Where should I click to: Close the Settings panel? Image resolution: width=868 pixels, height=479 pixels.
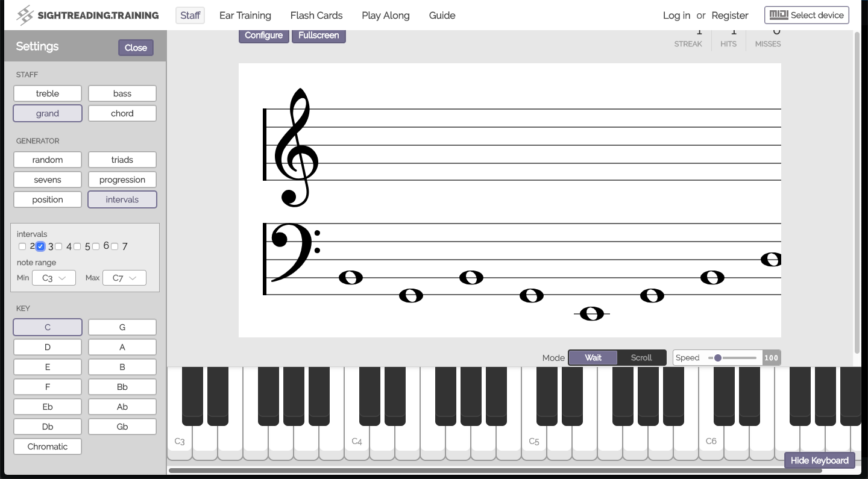tap(136, 48)
